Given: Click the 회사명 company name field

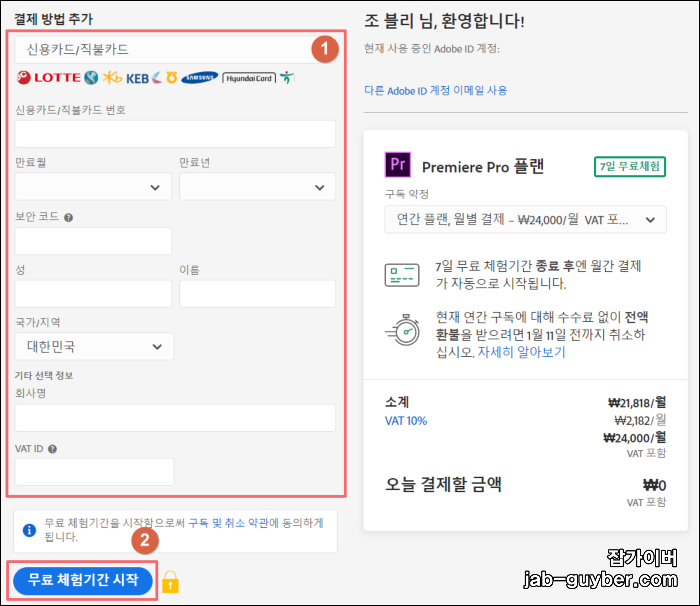Looking at the screenshot, I should [175, 418].
